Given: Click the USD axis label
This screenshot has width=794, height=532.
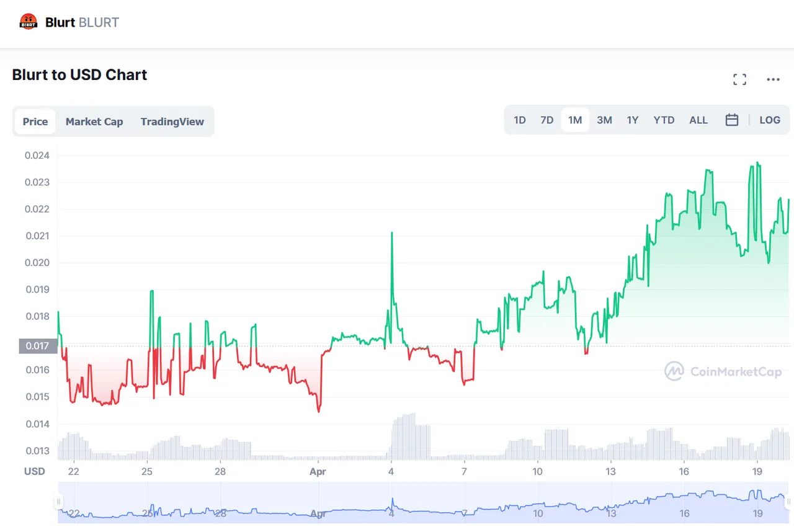Looking at the screenshot, I should (35, 471).
